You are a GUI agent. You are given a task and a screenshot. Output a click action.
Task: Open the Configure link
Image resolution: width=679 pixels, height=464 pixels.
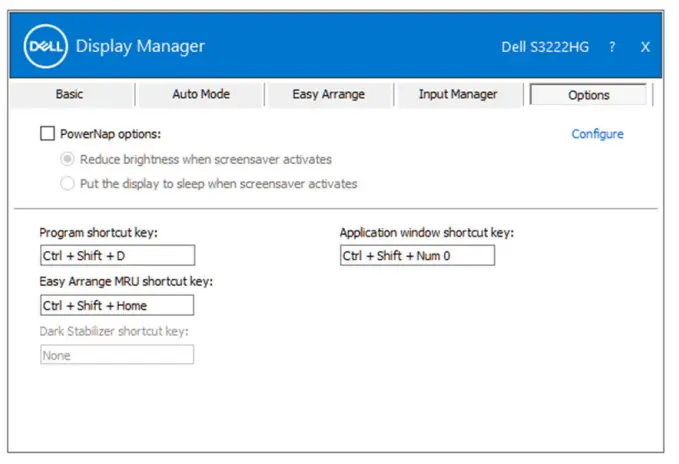[598, 134]
